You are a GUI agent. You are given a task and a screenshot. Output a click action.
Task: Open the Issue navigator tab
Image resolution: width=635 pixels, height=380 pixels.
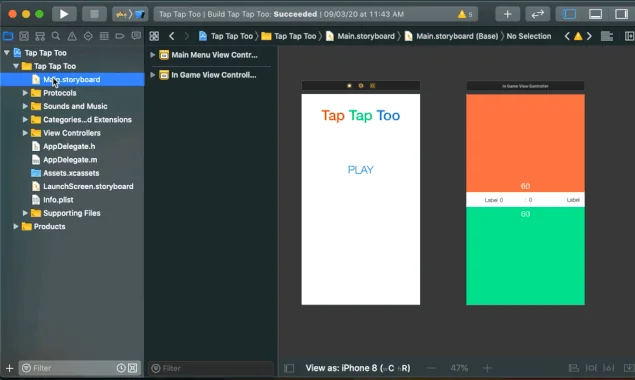72,36
